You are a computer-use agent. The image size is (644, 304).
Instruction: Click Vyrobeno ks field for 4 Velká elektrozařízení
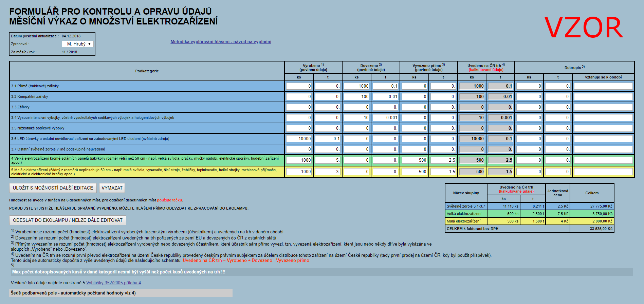(x=299, y=160)
